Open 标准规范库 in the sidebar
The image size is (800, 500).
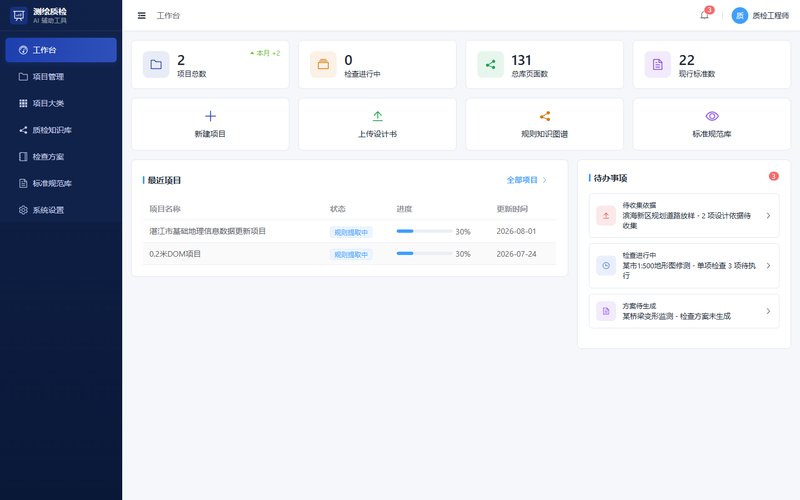tap(61, 183)
